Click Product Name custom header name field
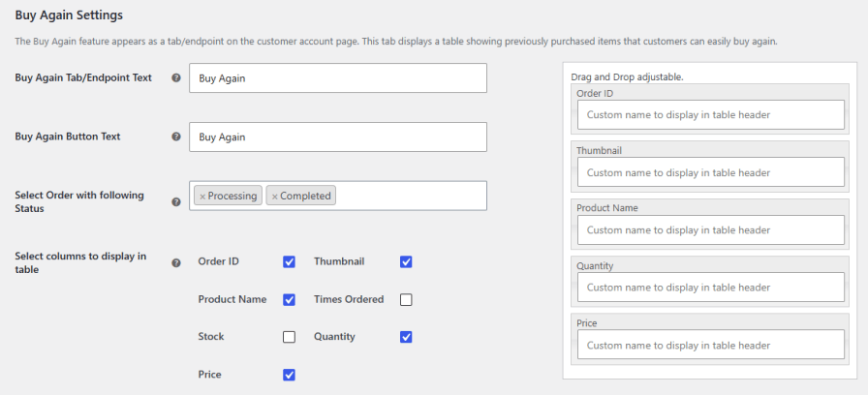Screen dimensions: 868x395 point(711,229)
